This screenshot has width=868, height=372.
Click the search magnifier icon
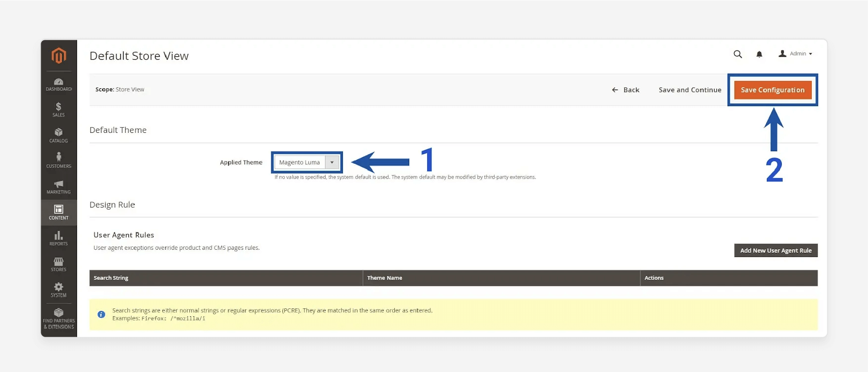(x=738, y=54)
